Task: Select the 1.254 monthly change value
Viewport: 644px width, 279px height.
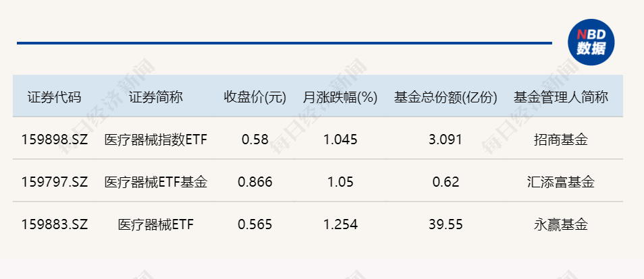Action: click(340, 224)
